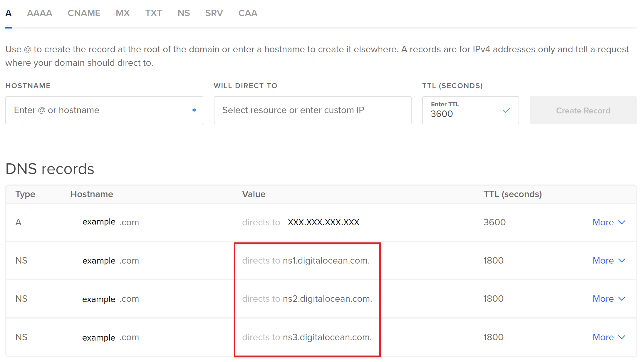Open the Will Direct To resource selector
This screenshot has width=644, height=362.
click(x=312, y=110)
